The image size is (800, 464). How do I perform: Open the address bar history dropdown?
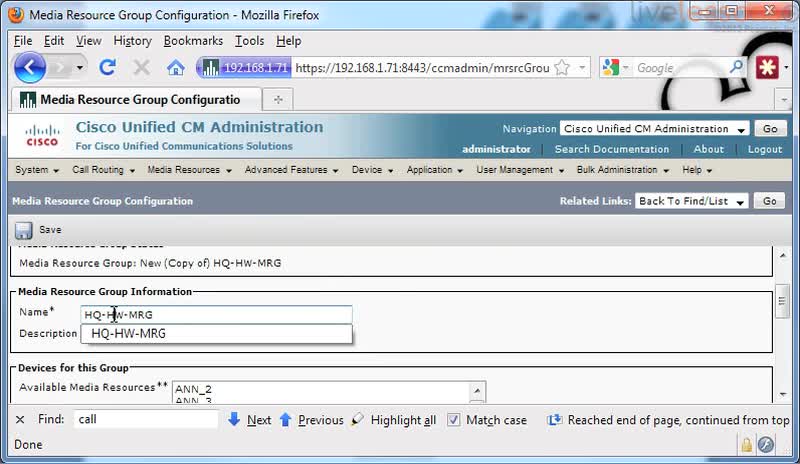pyautogui.click(x=582, y=67)
